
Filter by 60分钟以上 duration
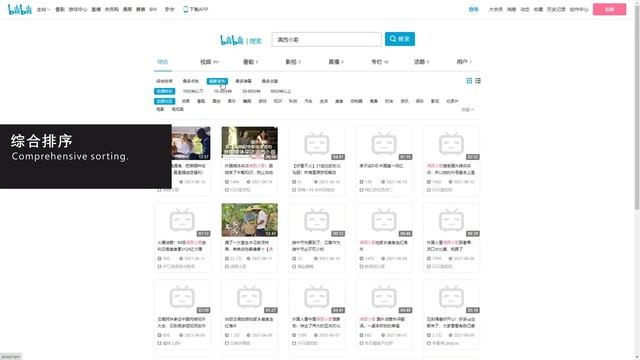pos(281,91)
